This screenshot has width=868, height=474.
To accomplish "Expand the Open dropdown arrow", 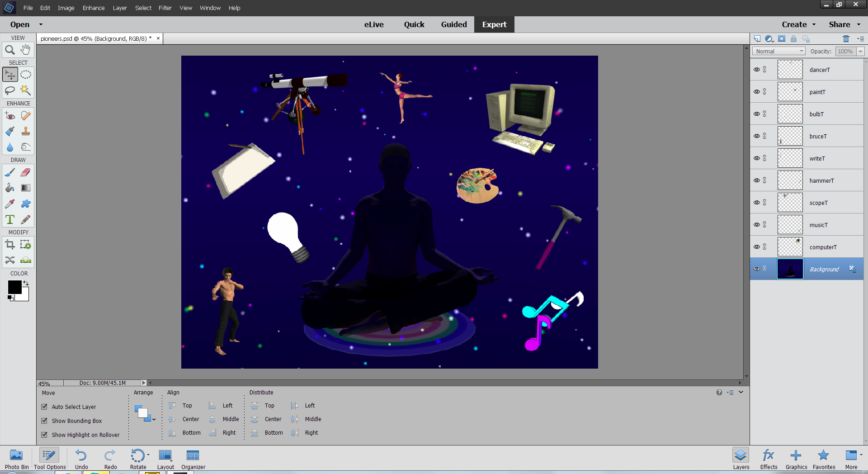I will click(x=41, y=24).
